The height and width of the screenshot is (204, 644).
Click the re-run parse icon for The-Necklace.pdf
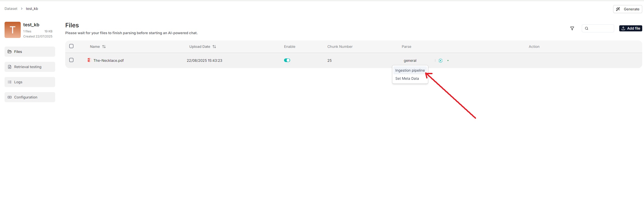440,60
